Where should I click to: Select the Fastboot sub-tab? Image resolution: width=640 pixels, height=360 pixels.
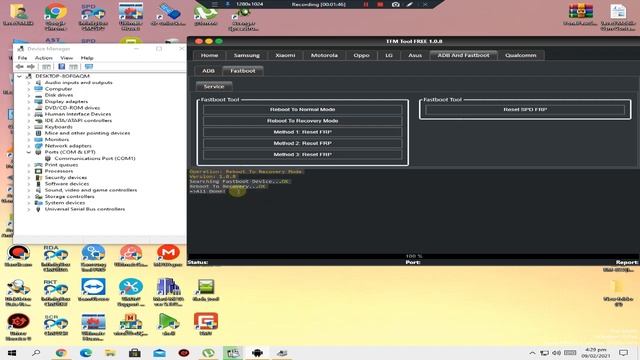tap(242, 71)
